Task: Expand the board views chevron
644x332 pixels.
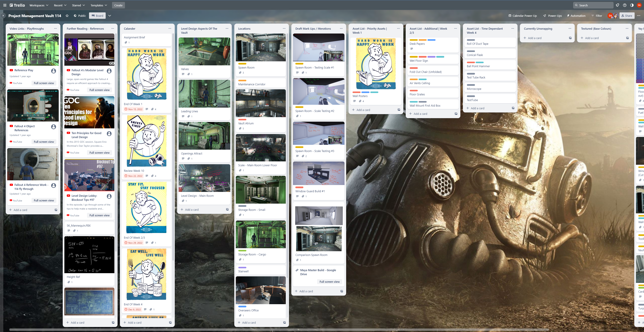Action: point(110,16)
